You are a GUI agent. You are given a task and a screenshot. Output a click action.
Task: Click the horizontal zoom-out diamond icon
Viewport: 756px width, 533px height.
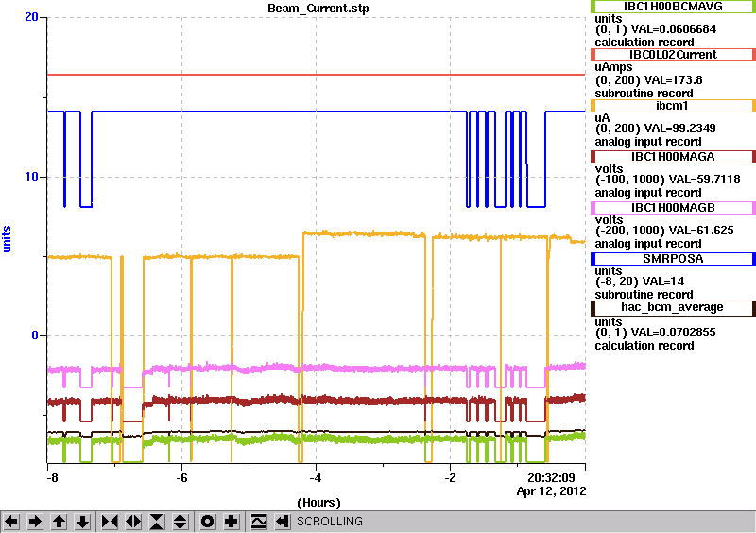(x=133, y=522)
